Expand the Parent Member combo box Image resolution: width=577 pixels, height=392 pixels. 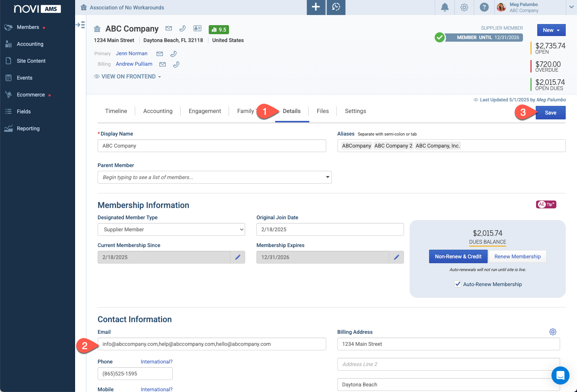[x=215, y=177]
